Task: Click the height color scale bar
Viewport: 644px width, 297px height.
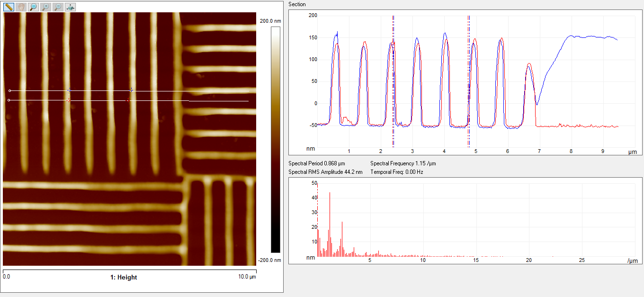Action: pos(275,140)
